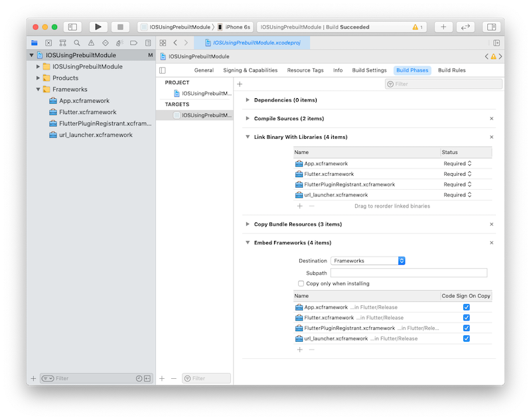Expand Copy Bundle Resources section

tap(248, 224)
